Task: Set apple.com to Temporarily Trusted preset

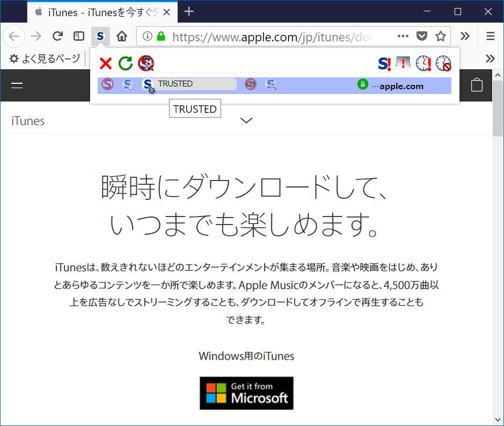Action: (128, 85)
